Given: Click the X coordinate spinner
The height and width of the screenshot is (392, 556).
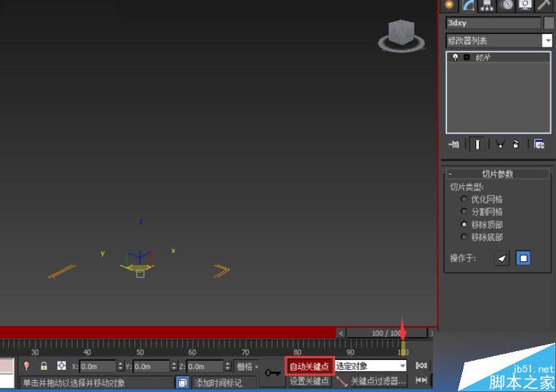Looking at the screenshot, I should pos(120,366).
